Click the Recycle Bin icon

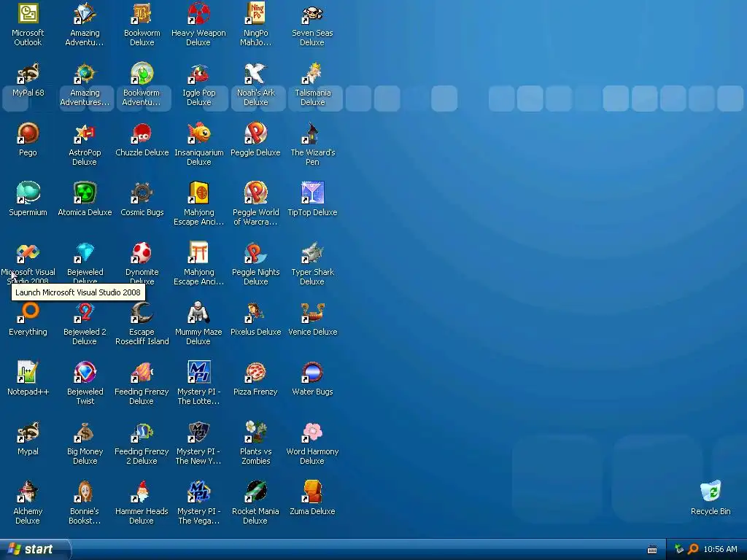(711, 492)
